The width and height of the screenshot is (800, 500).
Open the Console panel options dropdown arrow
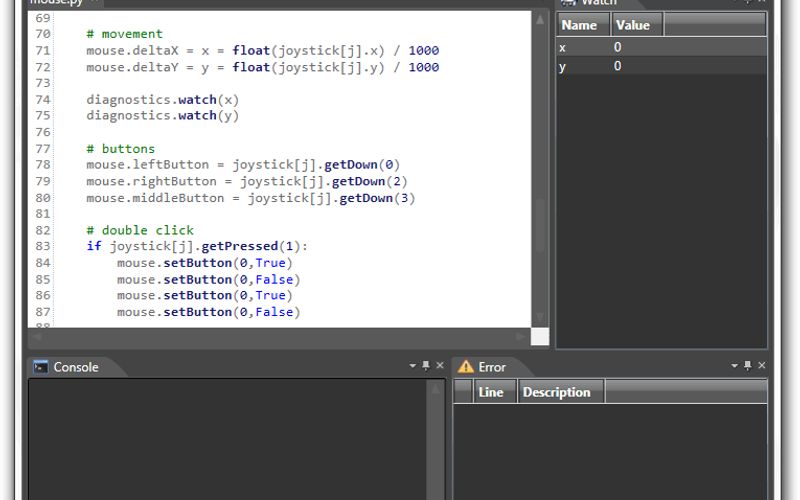413,367
